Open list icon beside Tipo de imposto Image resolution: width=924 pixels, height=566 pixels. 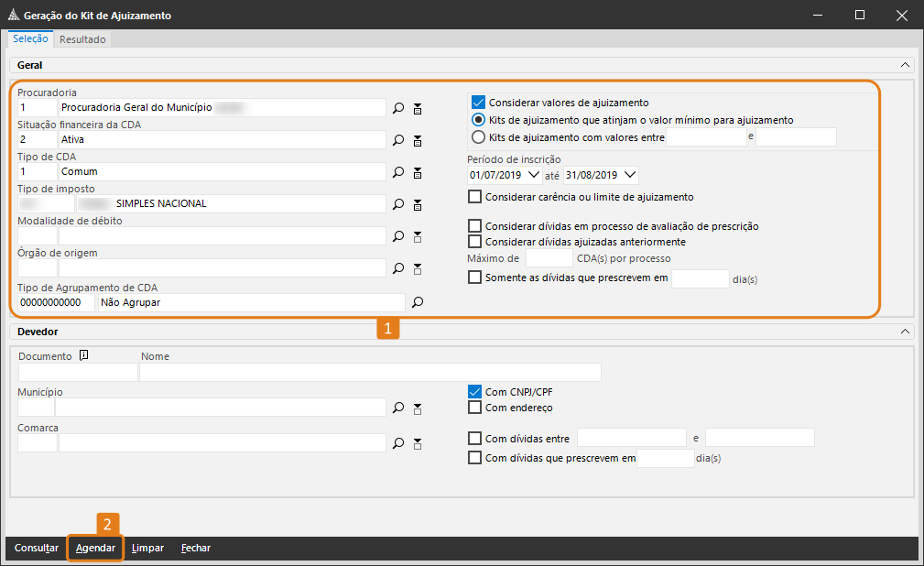pyautogui.click(x=418, y=204)
